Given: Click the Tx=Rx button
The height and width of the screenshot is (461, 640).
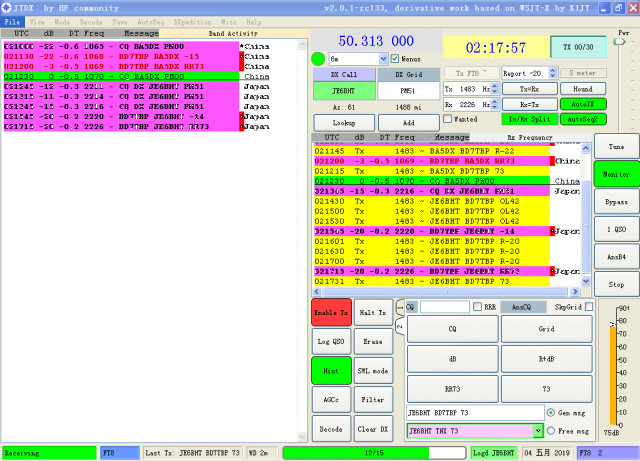Looking at the screenshot, I should tap(529, 89).
